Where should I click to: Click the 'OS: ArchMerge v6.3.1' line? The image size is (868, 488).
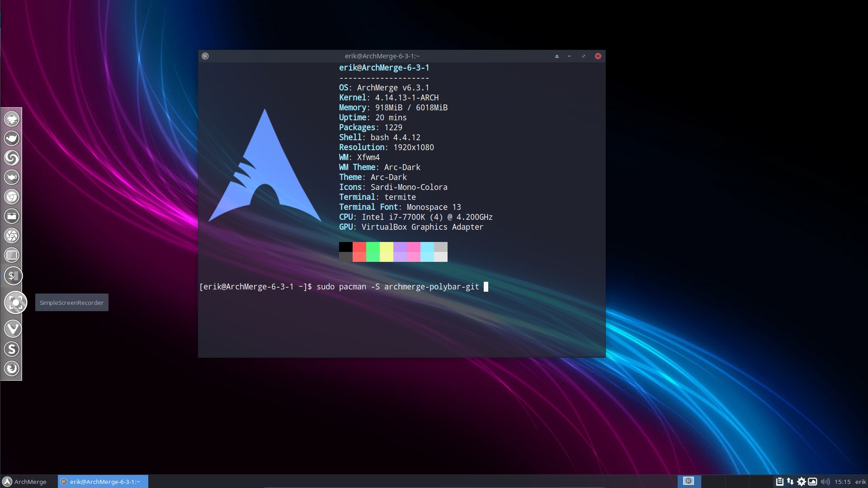point(384,88)
